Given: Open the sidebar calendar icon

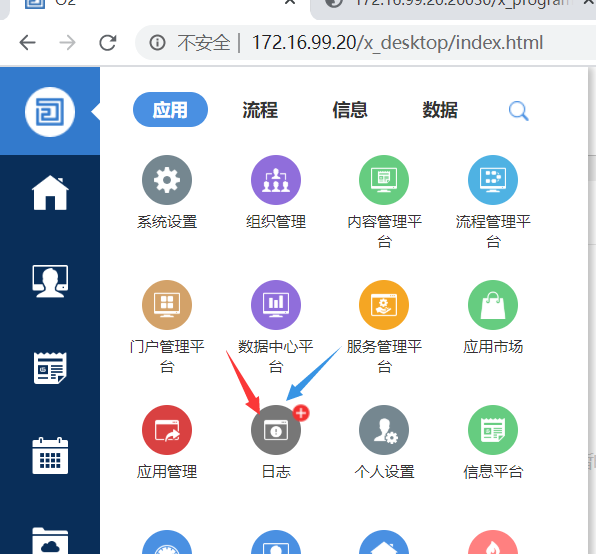Looking at the screenshot, I should [50, 456].
